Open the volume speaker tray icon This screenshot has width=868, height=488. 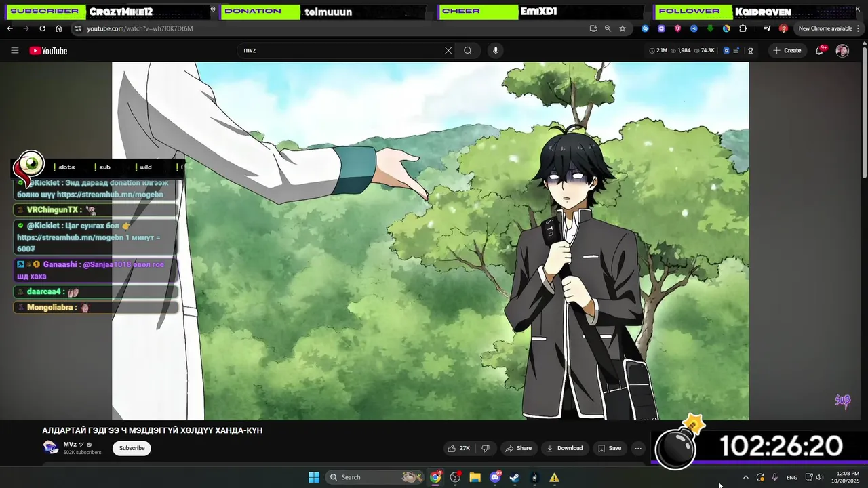819,477
